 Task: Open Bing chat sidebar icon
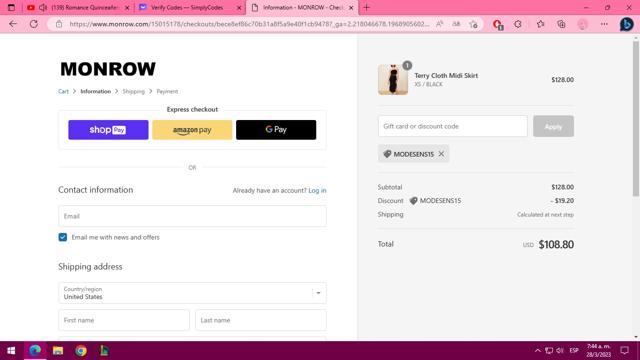pos(627,24)
